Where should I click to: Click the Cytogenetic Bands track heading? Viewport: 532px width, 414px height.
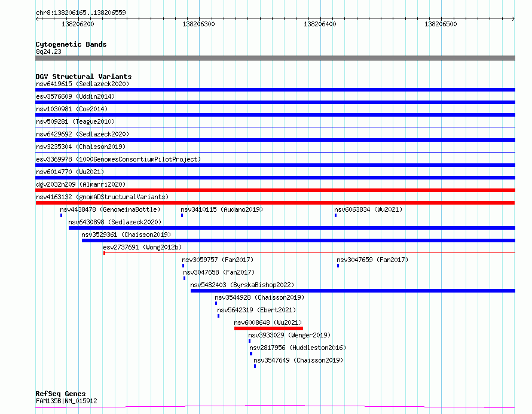[71, 44]
